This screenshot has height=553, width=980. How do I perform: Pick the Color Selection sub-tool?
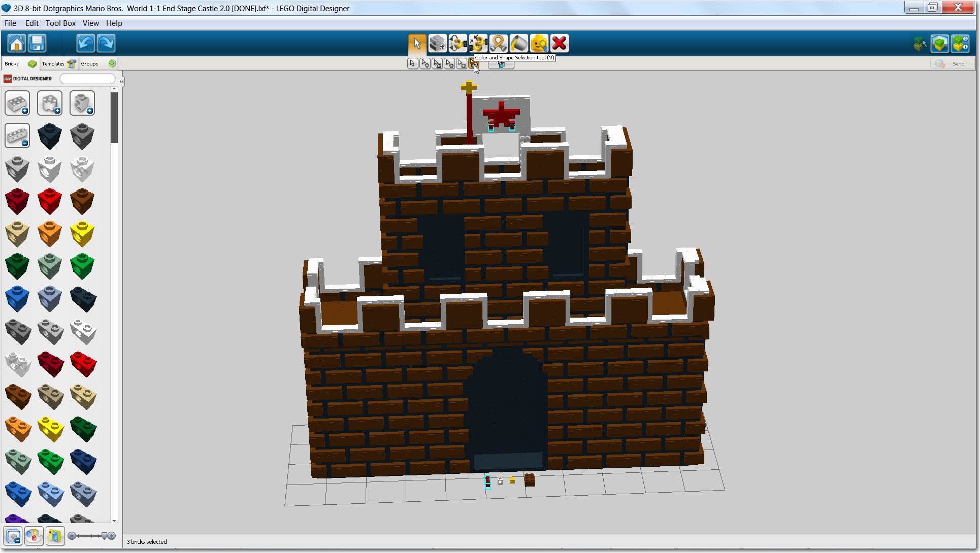pos(449,63)
